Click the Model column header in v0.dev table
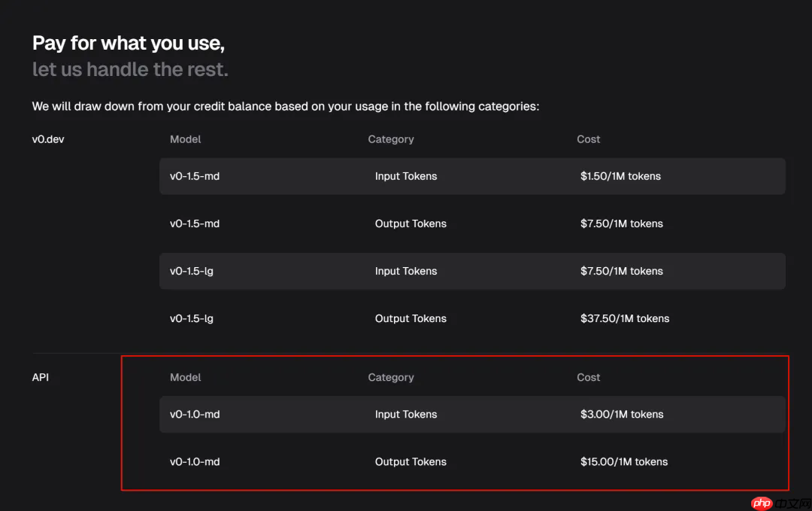 185,139
